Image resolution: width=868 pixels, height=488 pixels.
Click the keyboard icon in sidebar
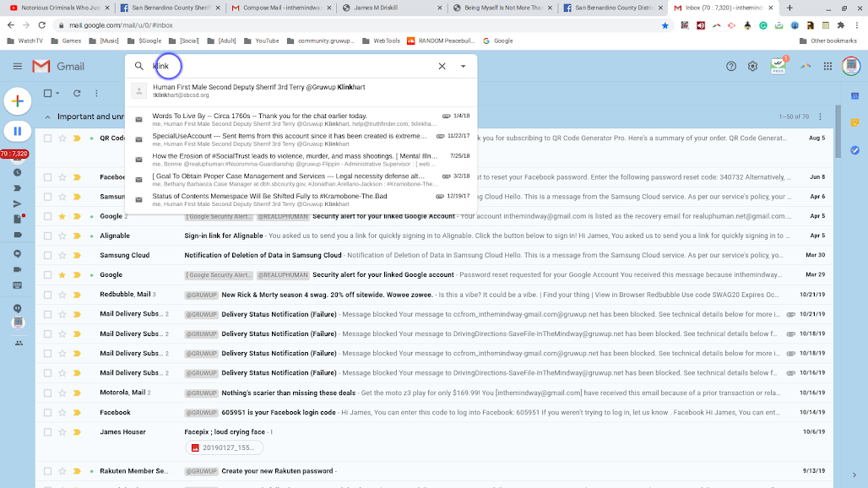(x=18, y=285)
